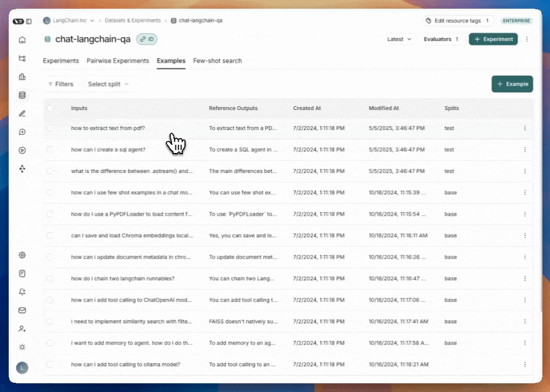Open the user profile avatar at bottom left
550x392 pixels.
(22, 368)
